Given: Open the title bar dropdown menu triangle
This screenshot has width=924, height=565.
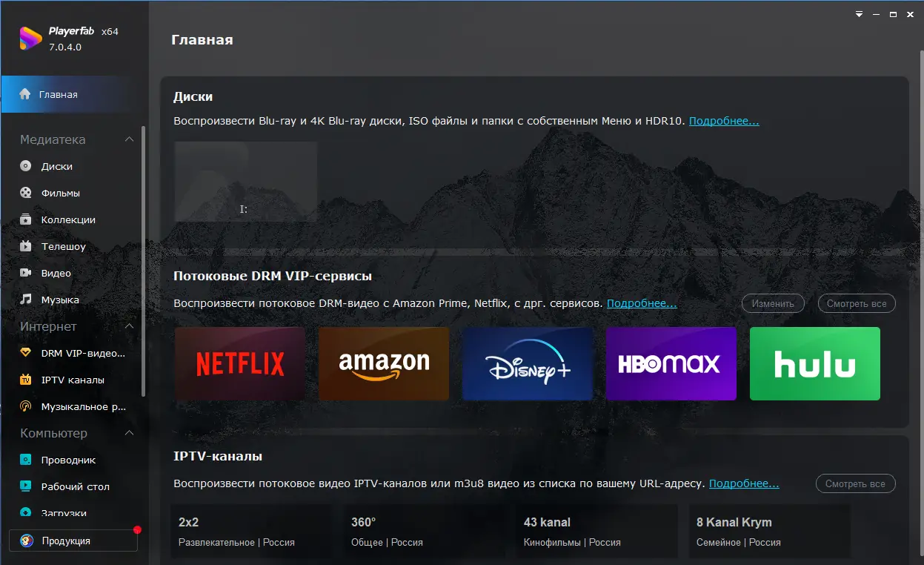Looking at the screenshot, I should (859, 14).
